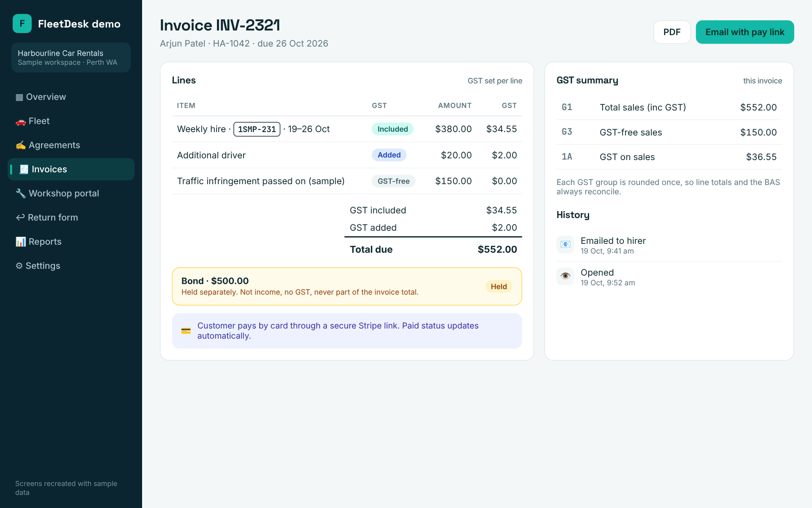Click the Invoices receipt icon
Viewport: 812px width, 508px height.
[x=24, y=169]
